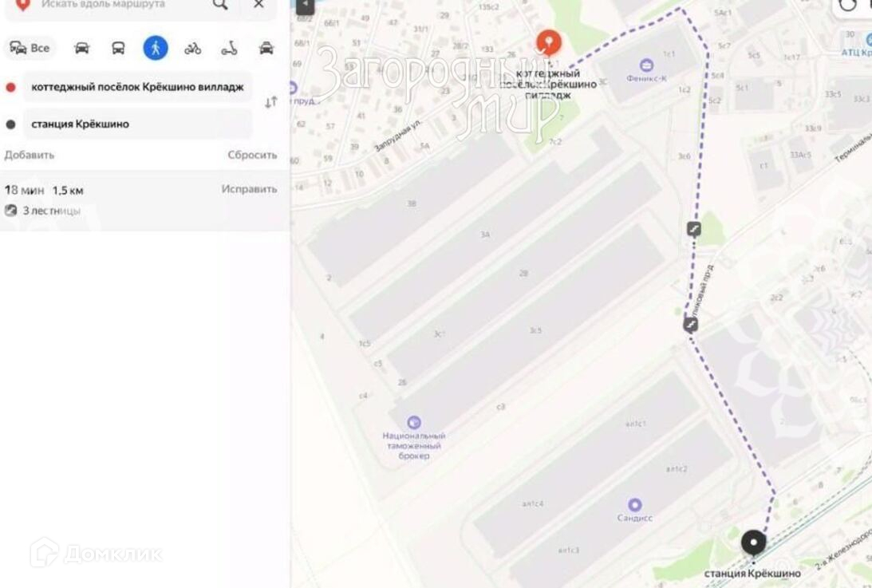This screenshot has width=872, height=588.
Task: Select the 'Все' all modes tab
Action: click(x=30, y=49)
